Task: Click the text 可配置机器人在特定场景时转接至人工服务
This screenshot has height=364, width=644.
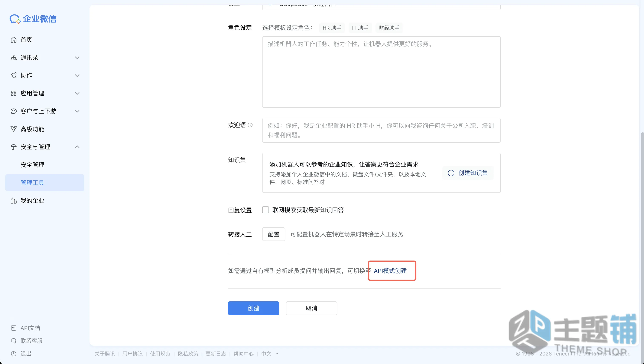Action: pyautogui.click(x=347, y=234)
